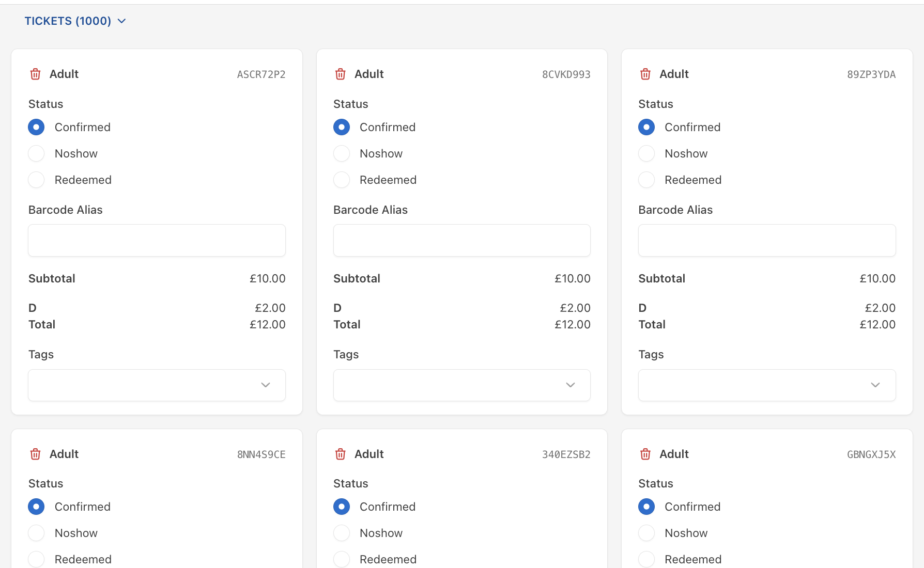Select Confirmed status for ticket 340EZSB2
Viewport: 924px width, 568px height.
(342, 507)
